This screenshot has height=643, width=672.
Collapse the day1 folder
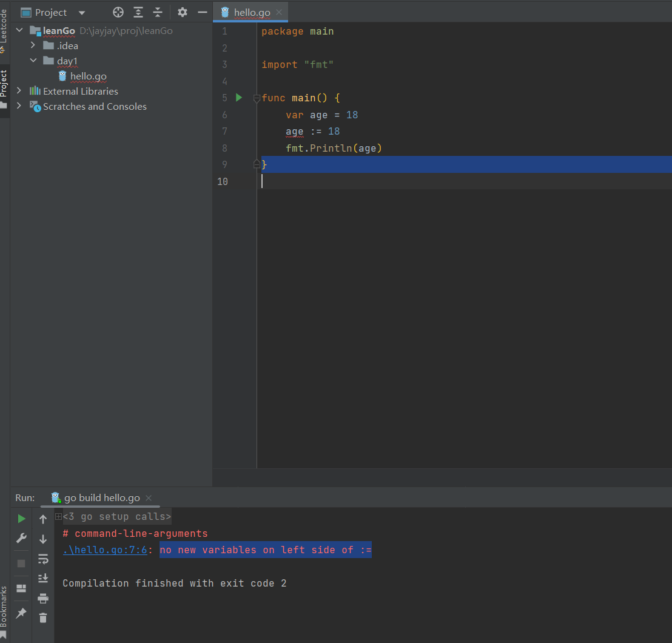point(33,61)
